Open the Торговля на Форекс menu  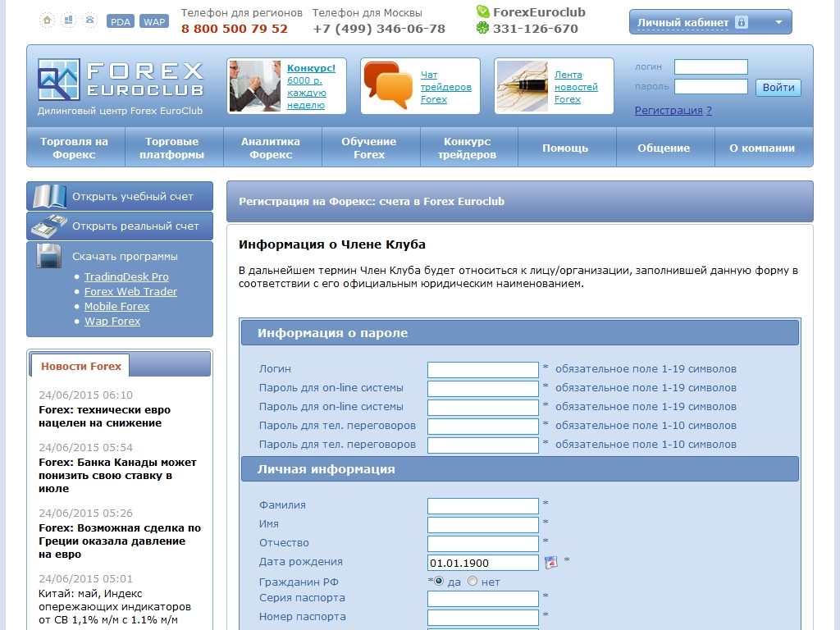coord(75,148)
